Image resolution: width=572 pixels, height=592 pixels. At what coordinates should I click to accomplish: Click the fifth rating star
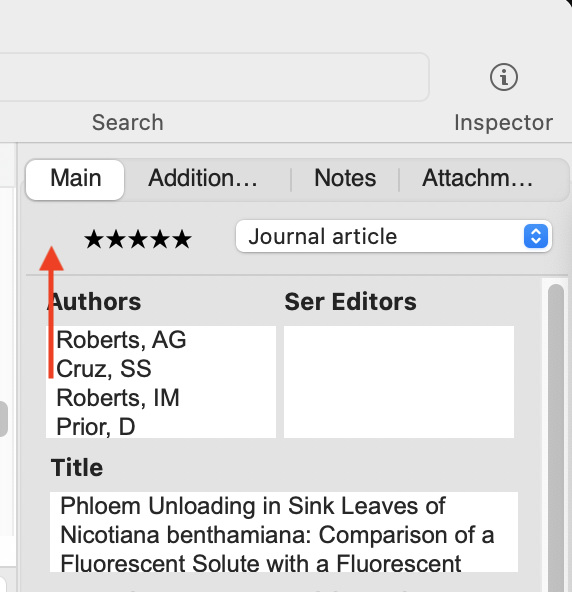click(182, 239)
